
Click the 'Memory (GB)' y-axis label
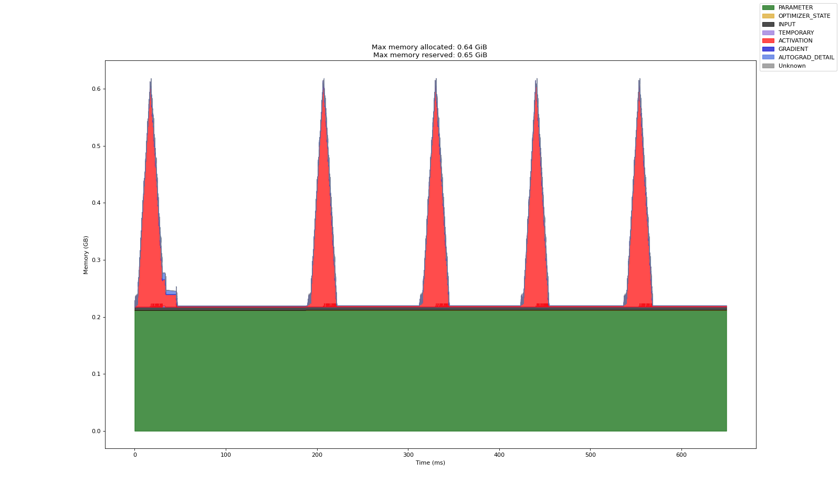click(86, 255)
